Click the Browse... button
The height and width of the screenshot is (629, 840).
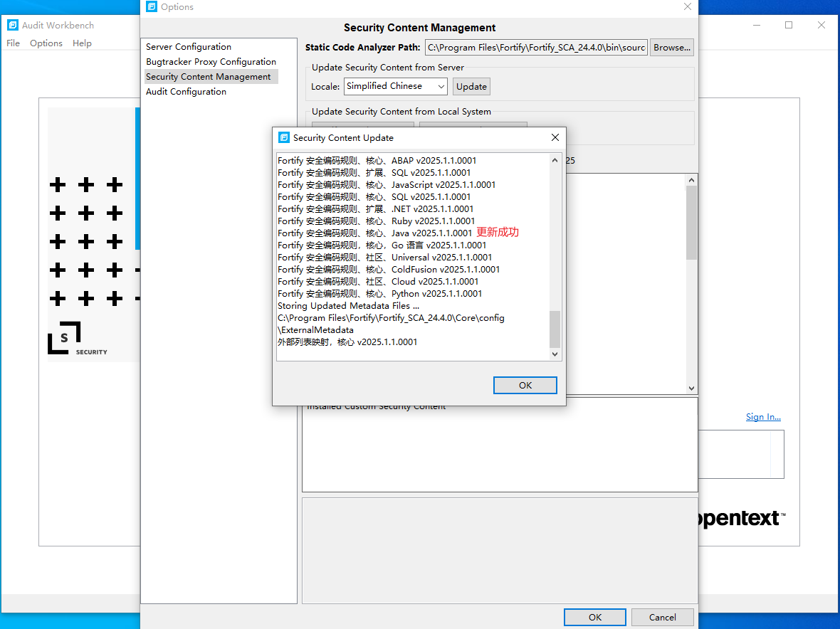[x=672, y=47]
